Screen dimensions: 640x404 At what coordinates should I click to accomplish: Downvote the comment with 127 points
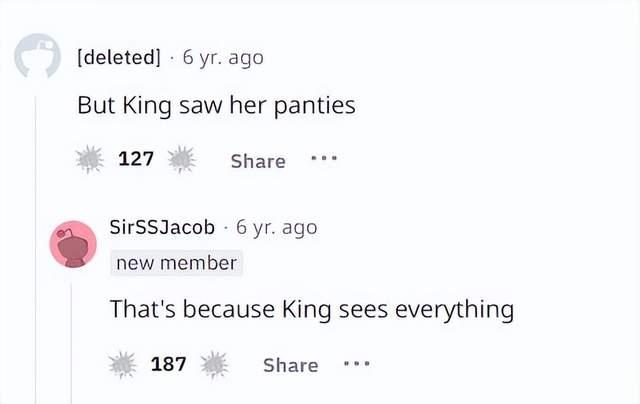182,159
